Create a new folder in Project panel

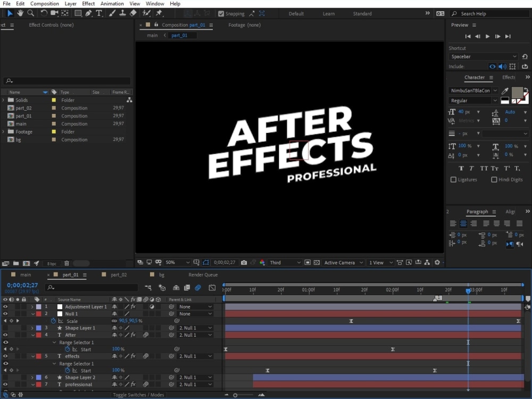16,263
